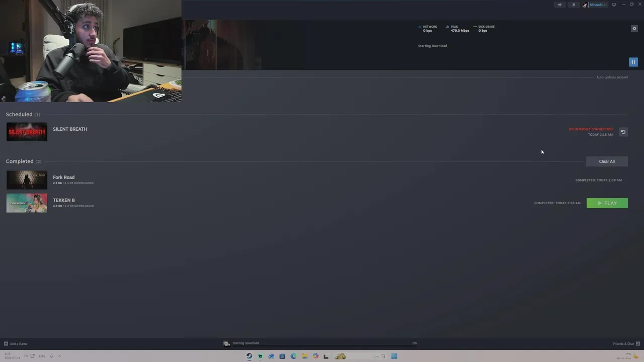The height and width of the screenshot is (362, 644).
Task: Open the Windows Start menu
Action: (394, 356)
